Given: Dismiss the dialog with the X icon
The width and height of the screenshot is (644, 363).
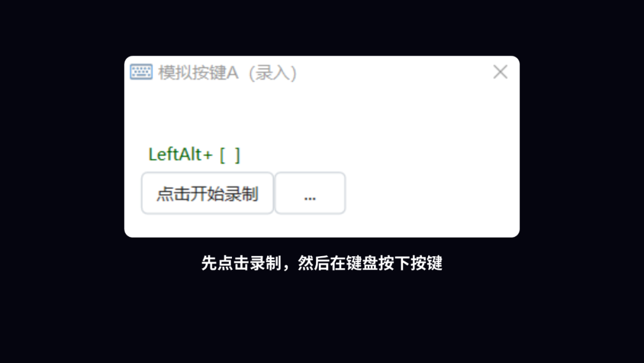Looking at the screenshot, I should pyautogui.click(x=500, y=72).
